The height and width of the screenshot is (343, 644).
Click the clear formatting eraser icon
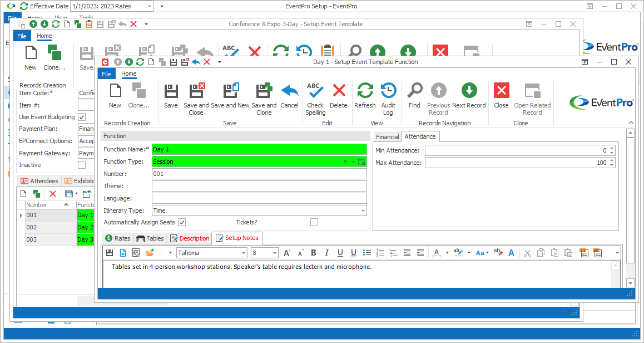(x=498, y=253)
